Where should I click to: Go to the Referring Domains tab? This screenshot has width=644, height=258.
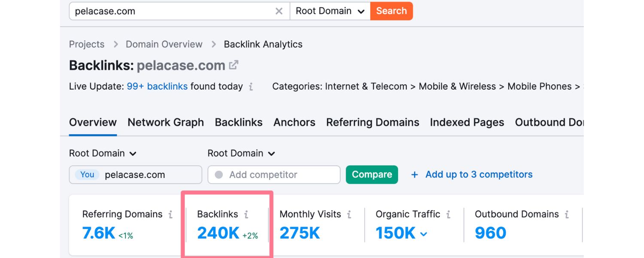[372, 123]
